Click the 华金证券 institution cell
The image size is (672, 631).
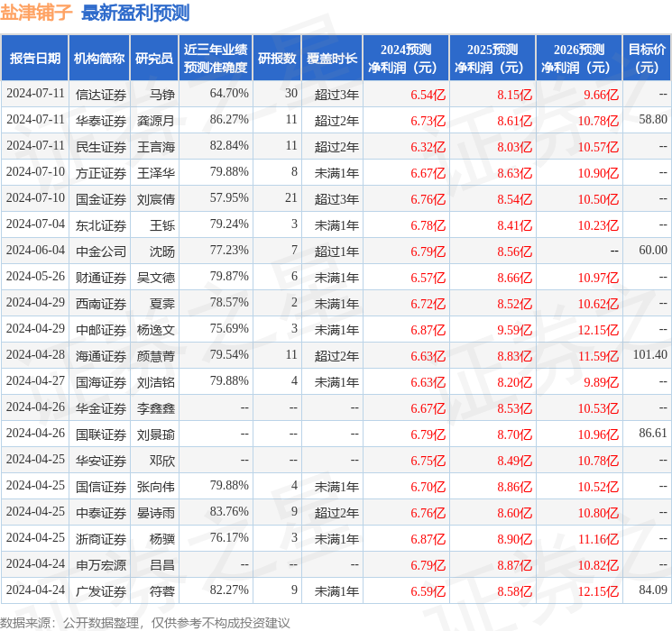[x=101, y=407]
